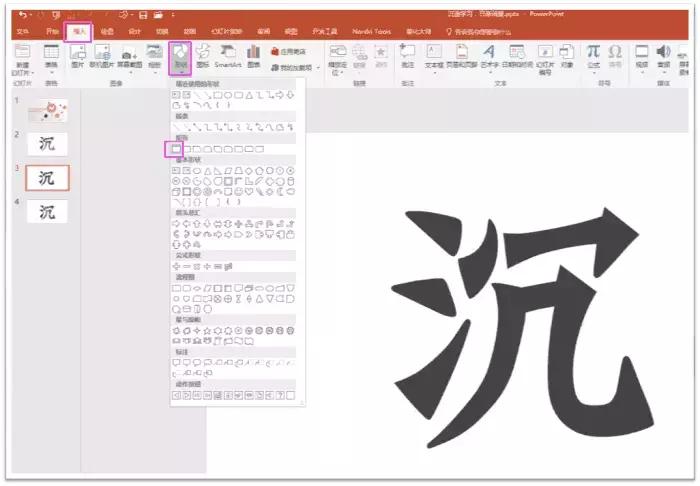700x486 pixels.
Task: Select the Rectangle shape in the Rectangles row
Action: pos(176,149)
